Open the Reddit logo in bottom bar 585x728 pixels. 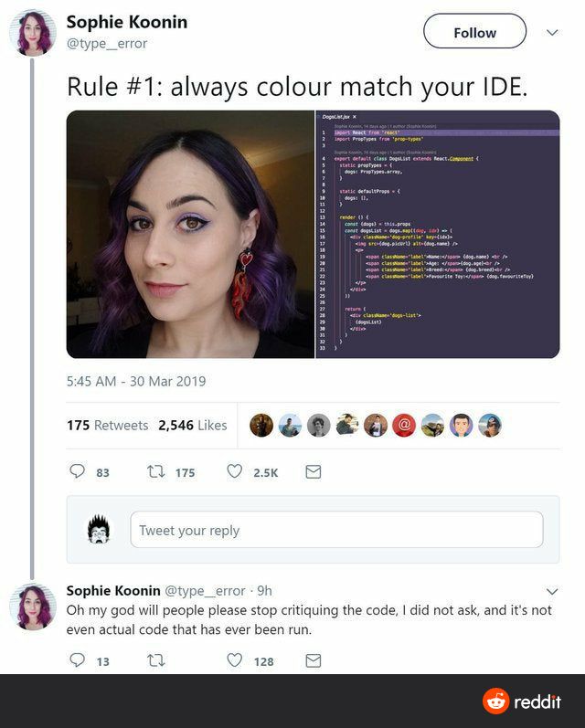(521, 702)
